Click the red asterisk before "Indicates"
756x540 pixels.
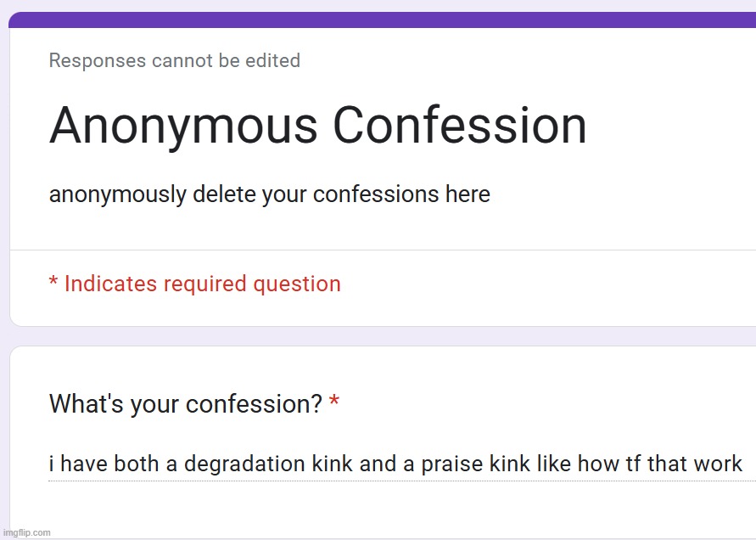[x=53, y=282]
